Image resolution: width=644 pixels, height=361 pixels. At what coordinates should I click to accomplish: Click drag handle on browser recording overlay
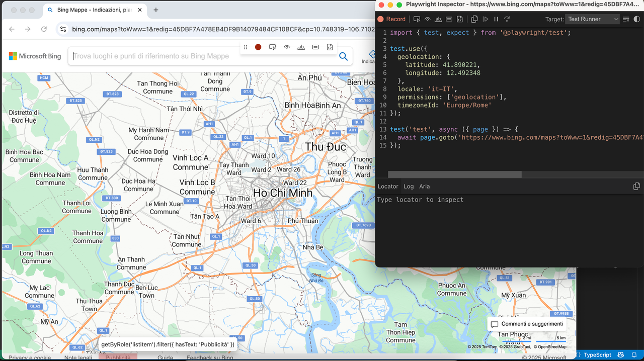(246, 47)
